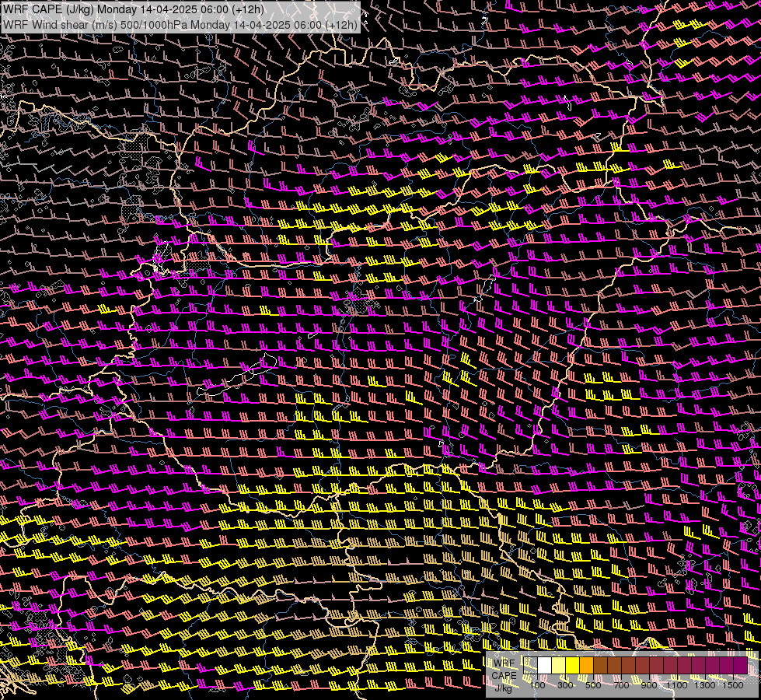Image resolution: width=761 pixels, height=700 pixels.
Task: Click the J/kg unit label in legend
Action: pyautogui.click(x=503, y=689)
